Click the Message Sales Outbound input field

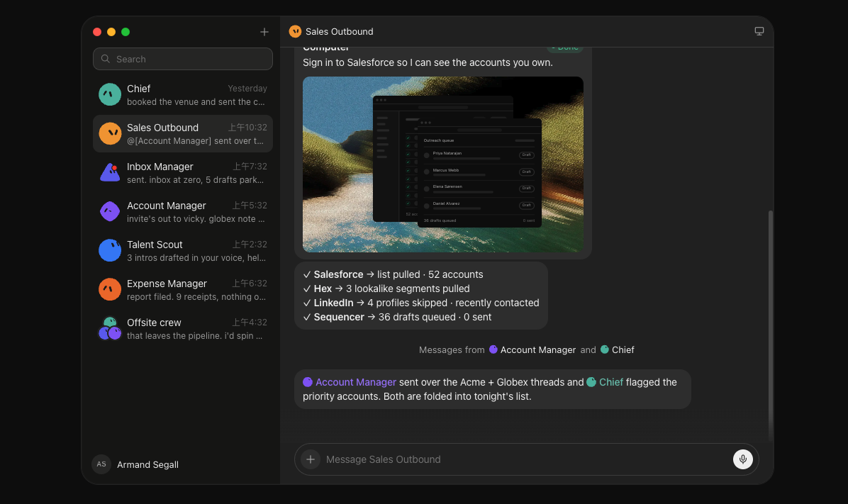tap(525, 459)
